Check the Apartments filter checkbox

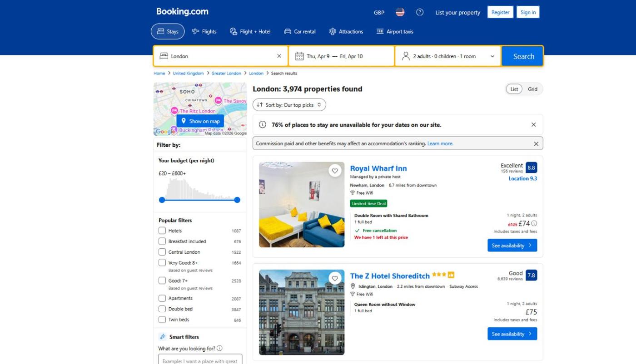point(162,298)
